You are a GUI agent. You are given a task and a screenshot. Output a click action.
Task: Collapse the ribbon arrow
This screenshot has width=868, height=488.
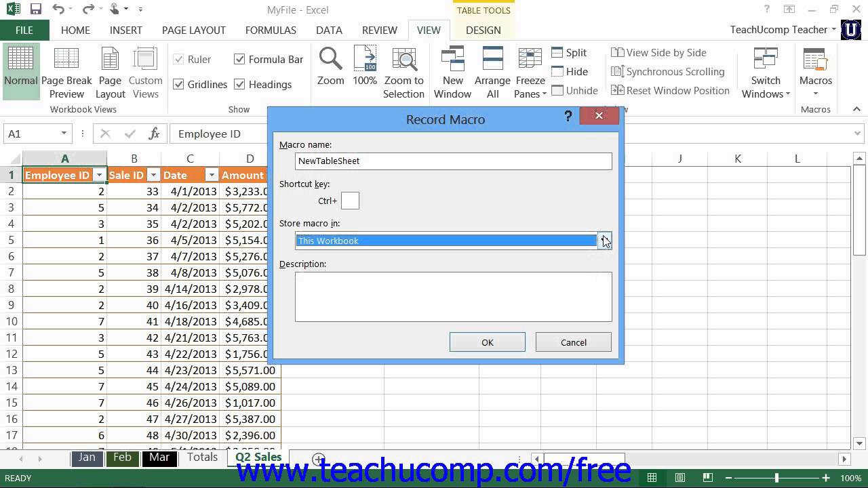(856, 109)
